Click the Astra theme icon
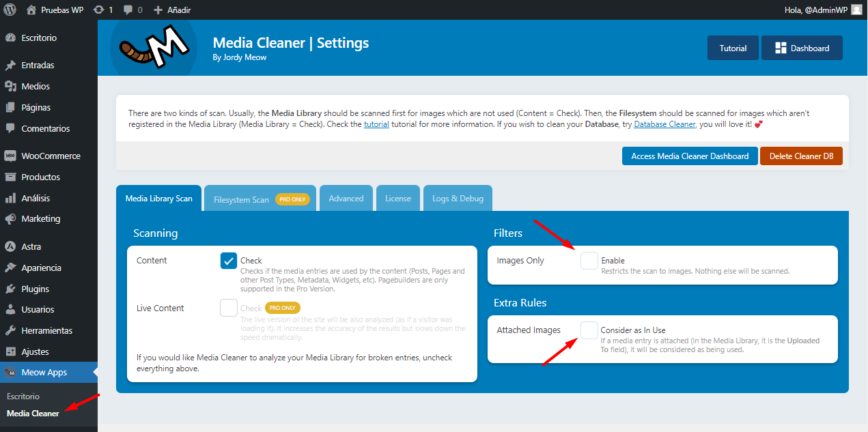Screen dimensions: 868x432 pyautogui.click(x=10, y=246)
